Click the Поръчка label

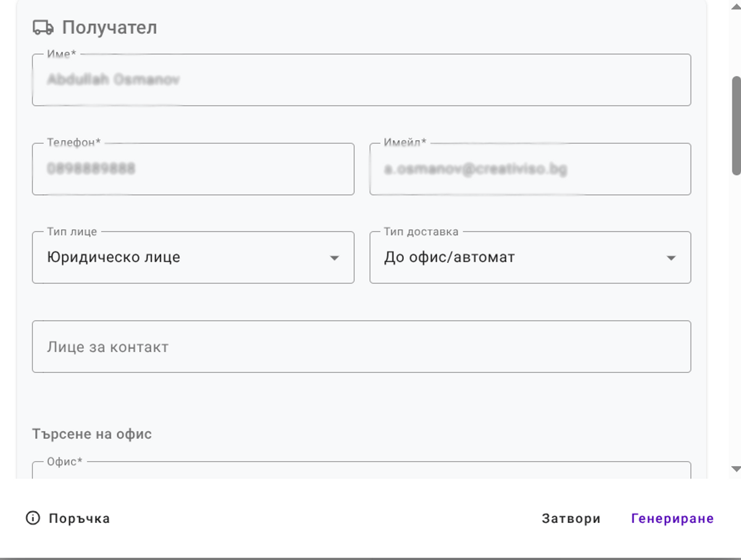pos(80,519)
